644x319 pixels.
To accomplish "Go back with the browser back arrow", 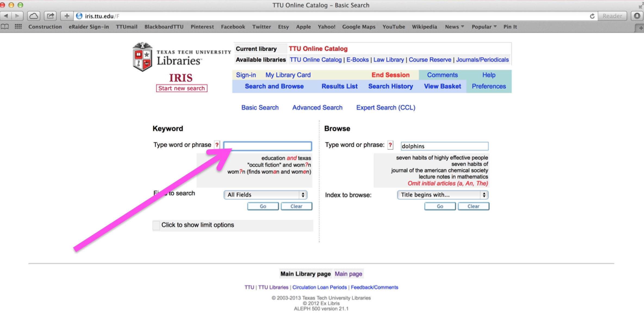I will point(6,16).
